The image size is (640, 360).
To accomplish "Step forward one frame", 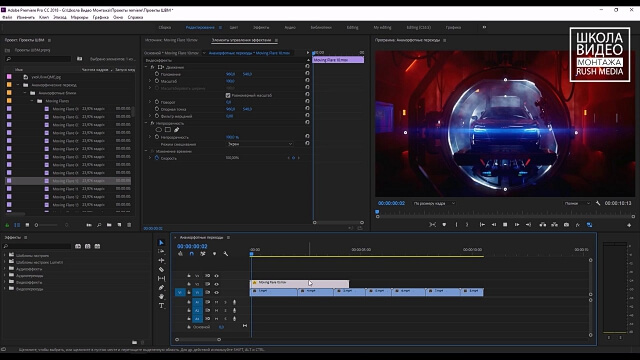I will tap(517, 224).
